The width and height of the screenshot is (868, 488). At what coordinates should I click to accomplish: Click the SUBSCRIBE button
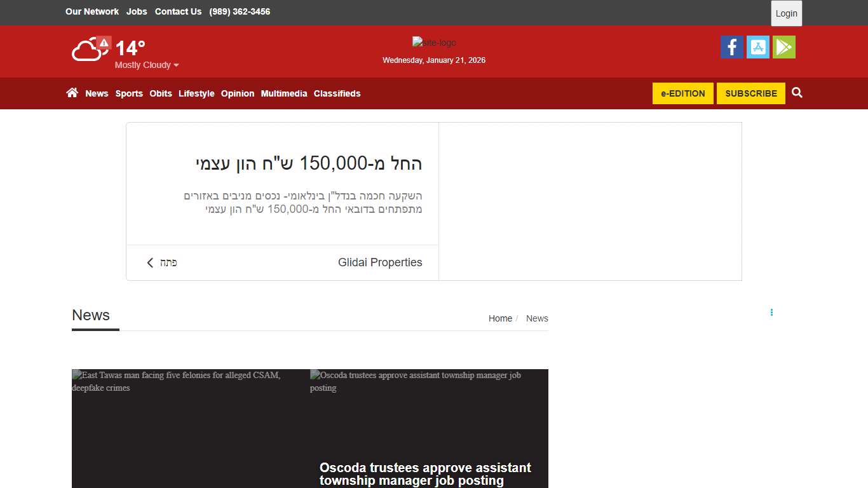point(750,93)
